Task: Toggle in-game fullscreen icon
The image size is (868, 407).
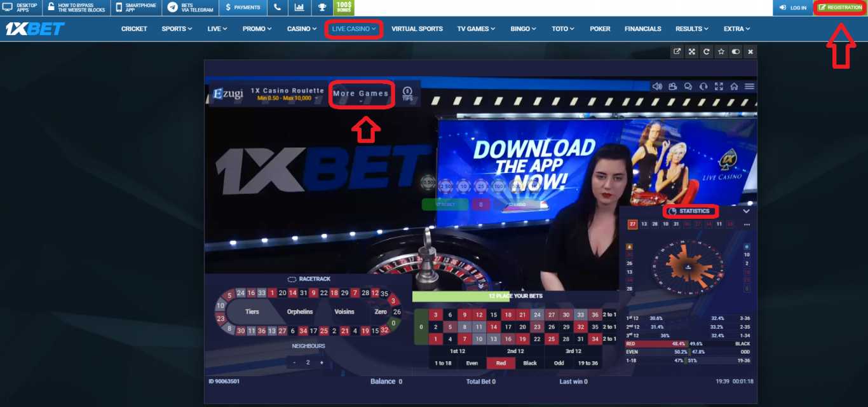Action: pos(719,86)
